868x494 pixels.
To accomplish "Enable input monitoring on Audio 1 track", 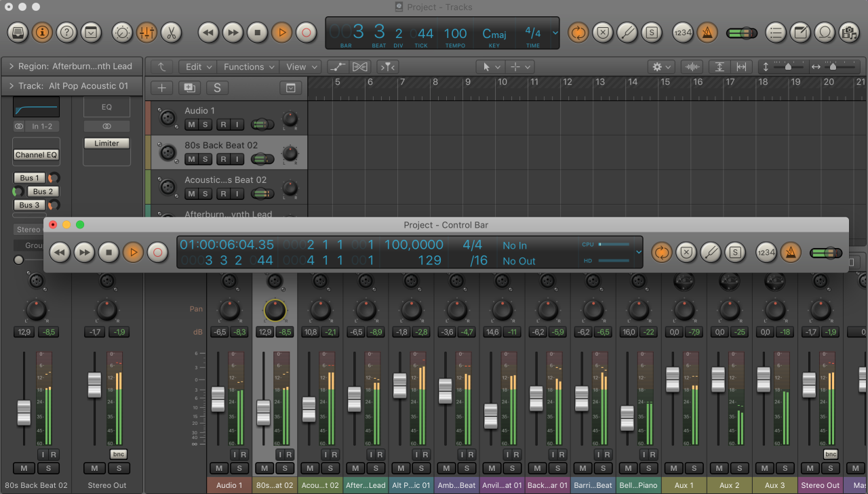I will pos(237,124).
